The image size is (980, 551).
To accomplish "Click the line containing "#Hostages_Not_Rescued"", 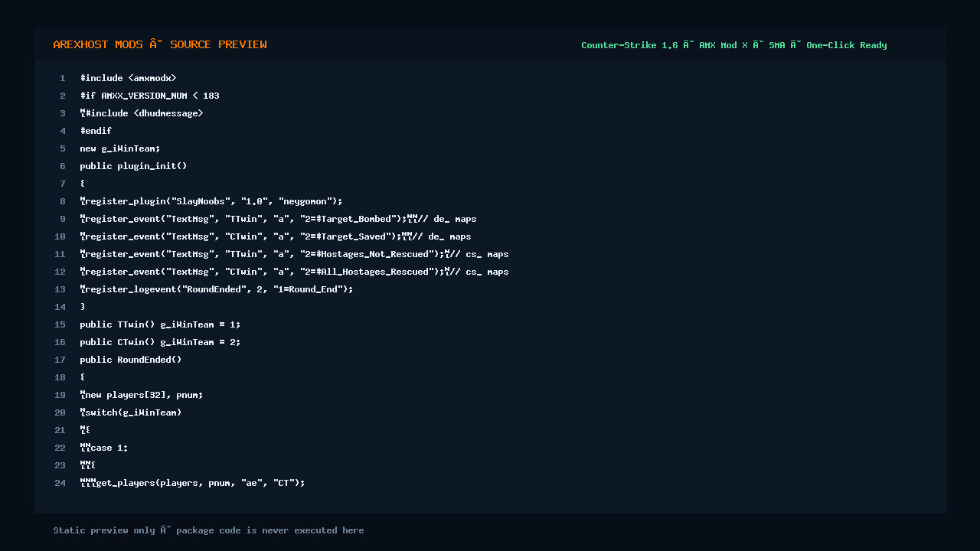I will (294, 254).
